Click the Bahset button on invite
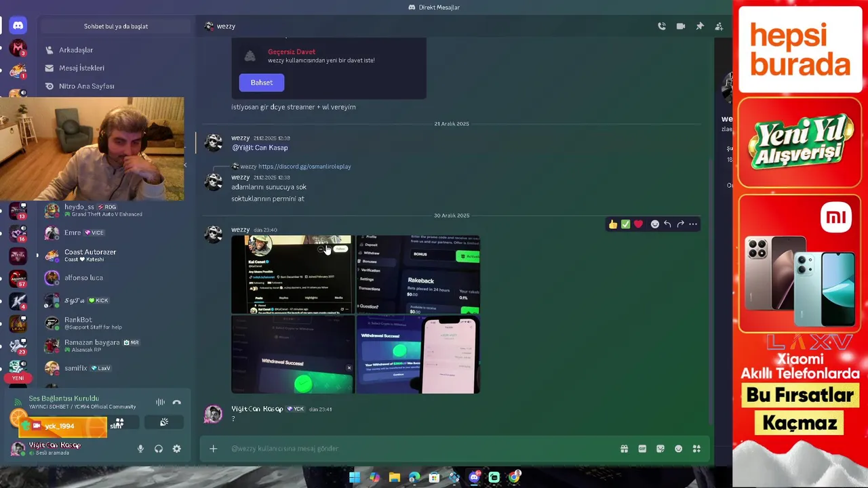868x488 pixels. click(262, 83)
